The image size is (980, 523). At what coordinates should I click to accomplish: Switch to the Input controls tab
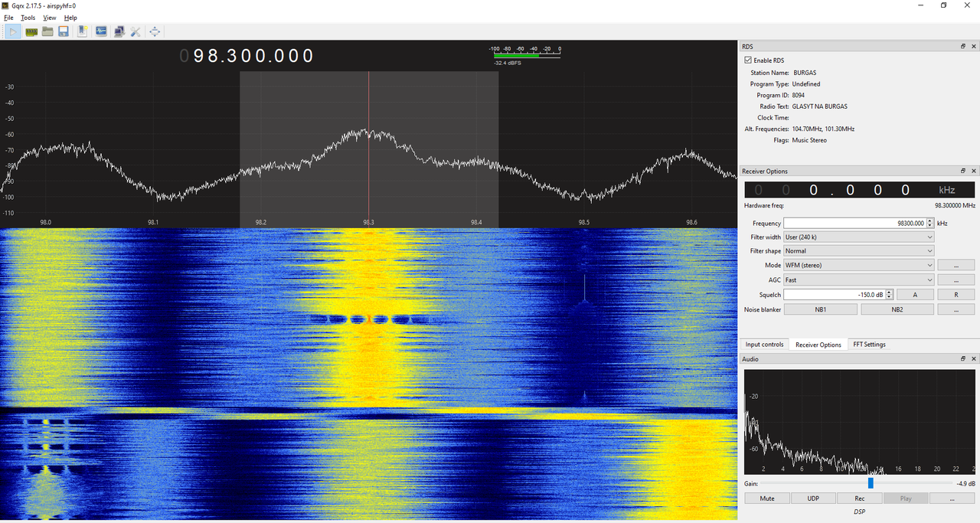[764, 345]
